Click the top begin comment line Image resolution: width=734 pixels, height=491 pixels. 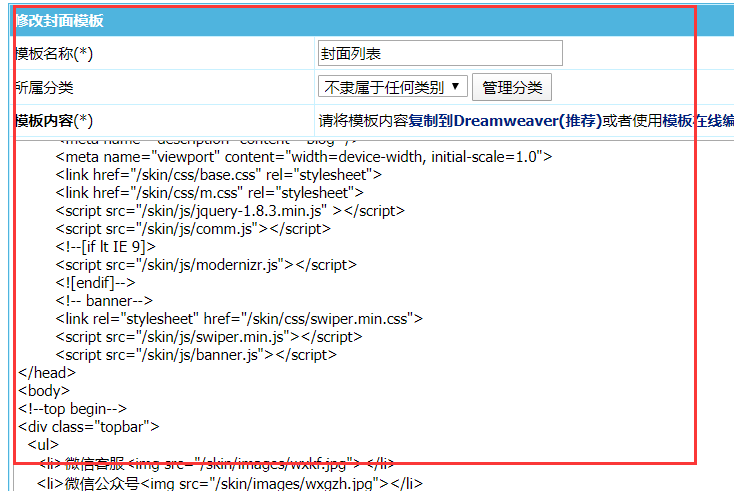coord(73,409)
